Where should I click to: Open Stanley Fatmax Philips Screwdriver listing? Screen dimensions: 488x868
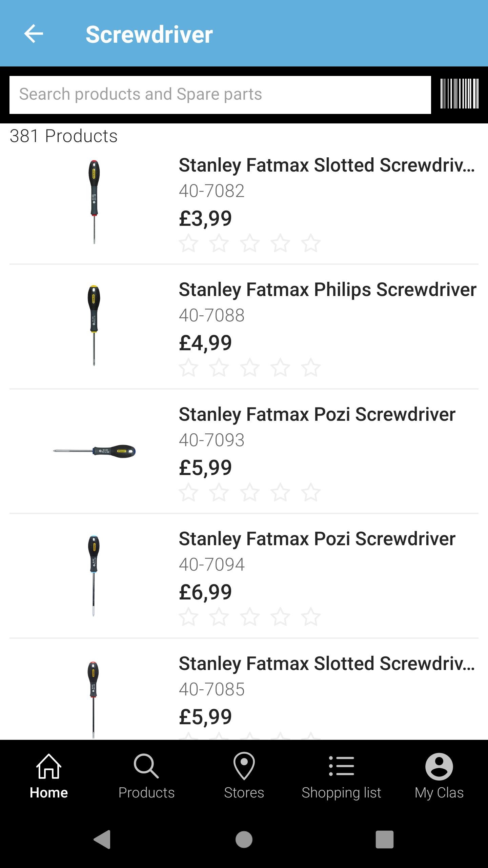(328, 290)
